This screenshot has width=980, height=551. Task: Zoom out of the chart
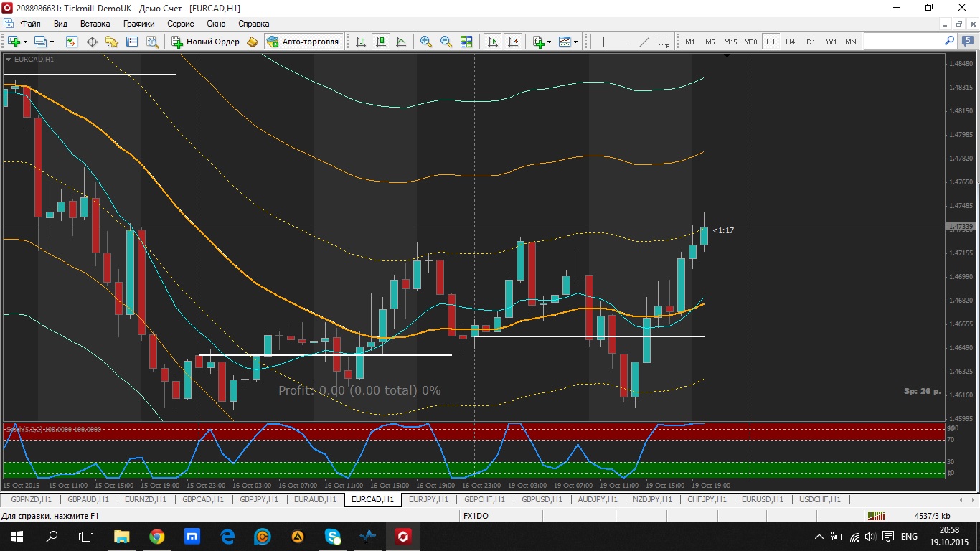446,42
